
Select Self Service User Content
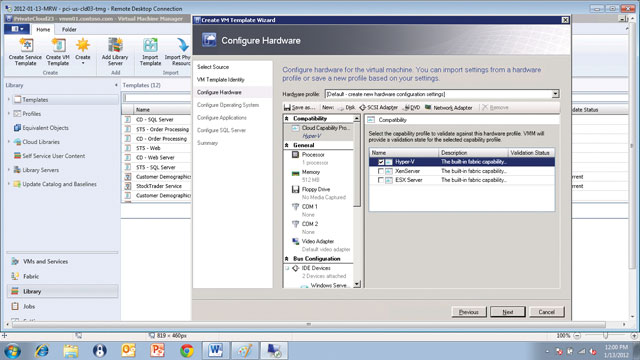53,156
